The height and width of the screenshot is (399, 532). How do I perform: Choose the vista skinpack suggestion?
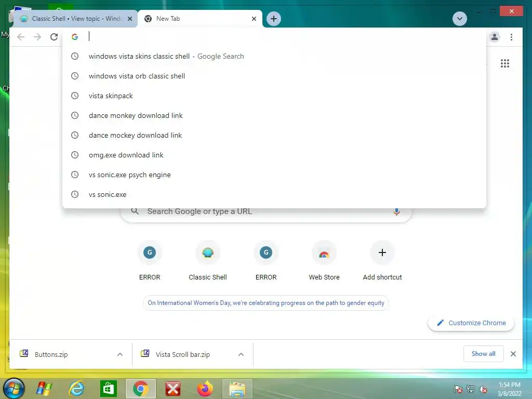[x=274, y=96]
